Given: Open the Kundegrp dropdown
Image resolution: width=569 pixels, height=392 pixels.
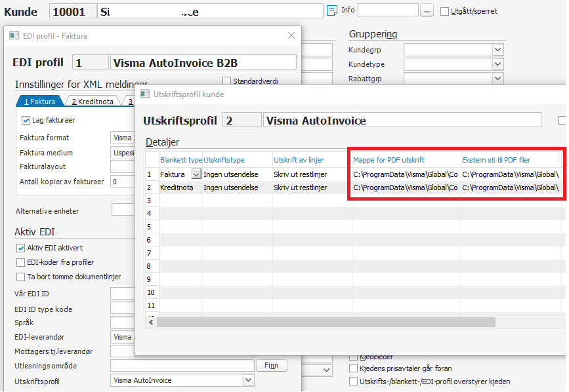Looking at the screenshot, I should pyautogui.click(x=498, y=50).
